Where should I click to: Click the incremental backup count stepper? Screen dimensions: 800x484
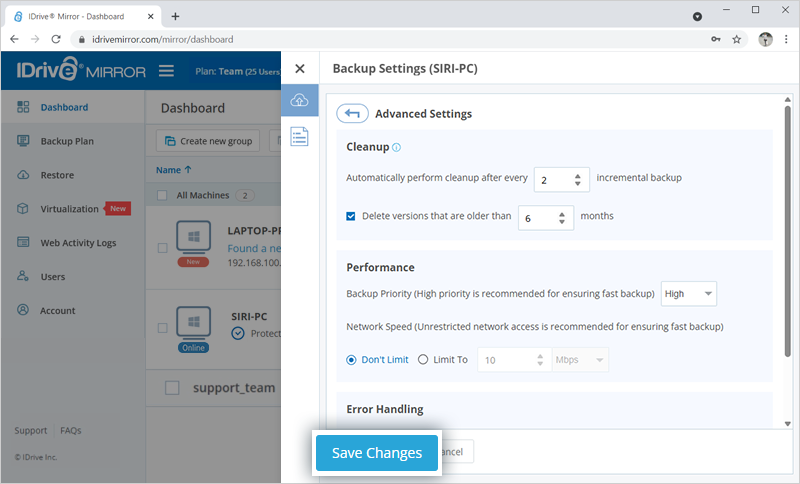click(x=578, y=179)
